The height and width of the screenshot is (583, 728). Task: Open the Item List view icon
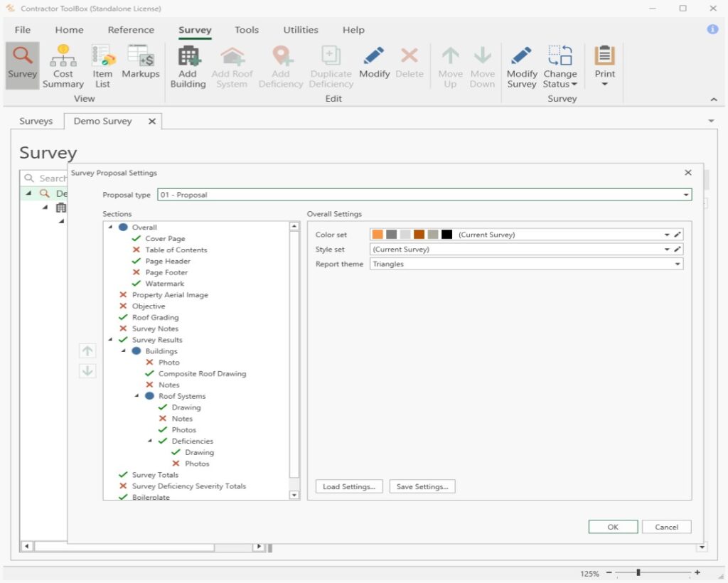102,57
